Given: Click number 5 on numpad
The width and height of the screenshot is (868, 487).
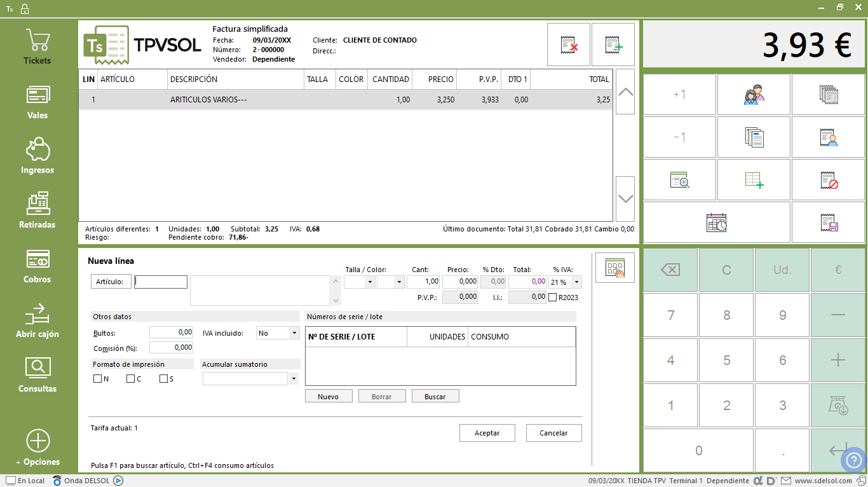Looking at the screenshot, I should click(x=726, y=360).
